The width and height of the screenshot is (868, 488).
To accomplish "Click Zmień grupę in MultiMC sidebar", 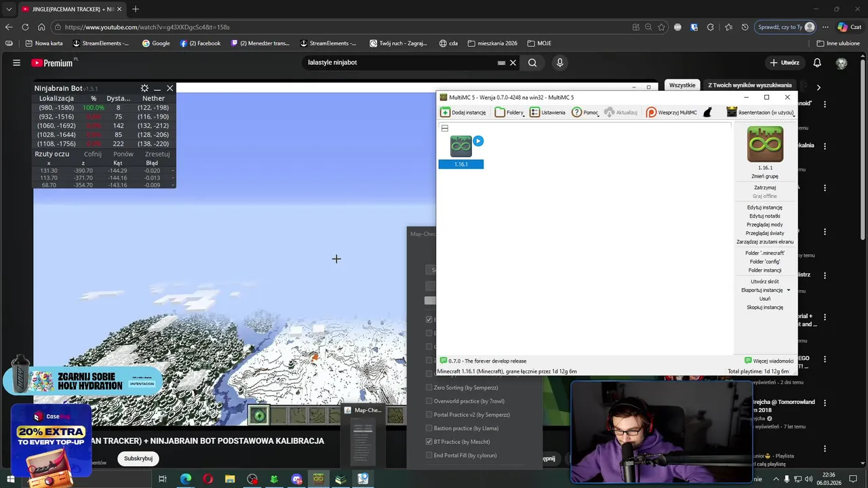I will [x=765, y=176].
